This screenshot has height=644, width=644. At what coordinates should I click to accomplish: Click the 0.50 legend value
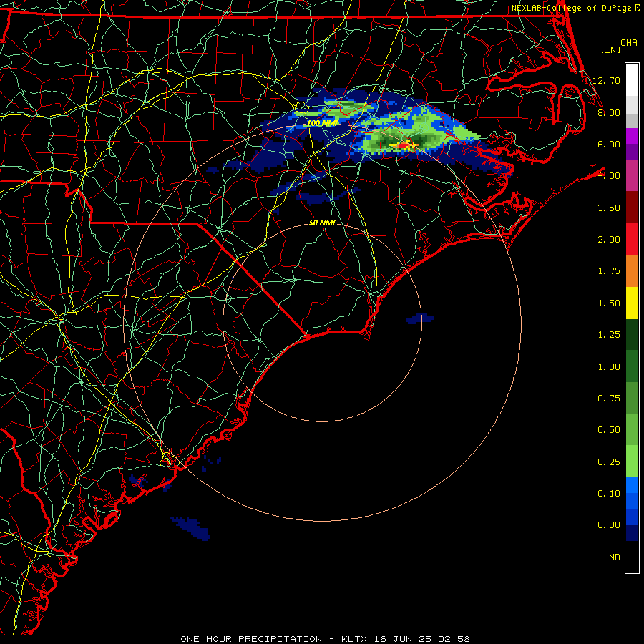tap(609, 430)
